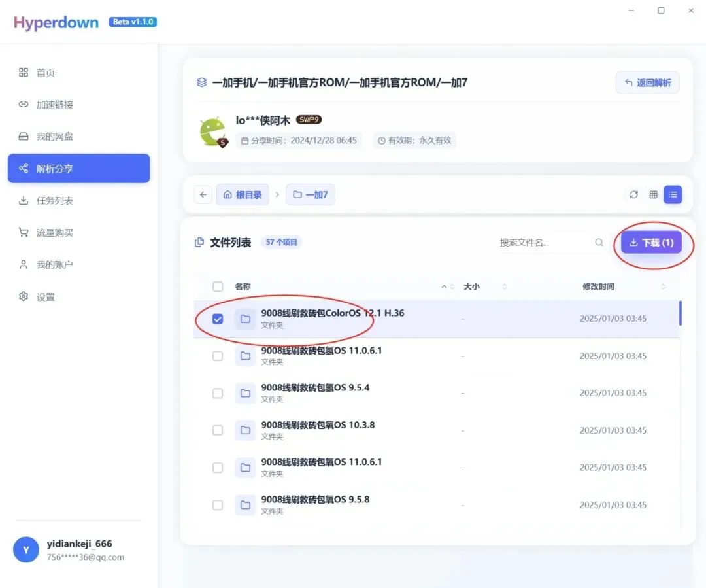Viewport: 706px width, 588px height.
Task: Click folder icon of ColorOS 12.1 H.36
Action: [245, 319]
